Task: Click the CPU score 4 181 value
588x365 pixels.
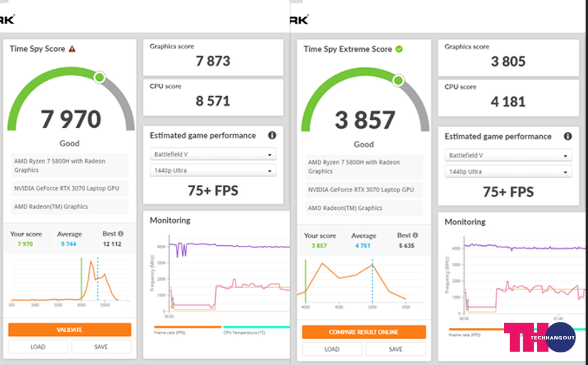Action: (x=508, y=101)
